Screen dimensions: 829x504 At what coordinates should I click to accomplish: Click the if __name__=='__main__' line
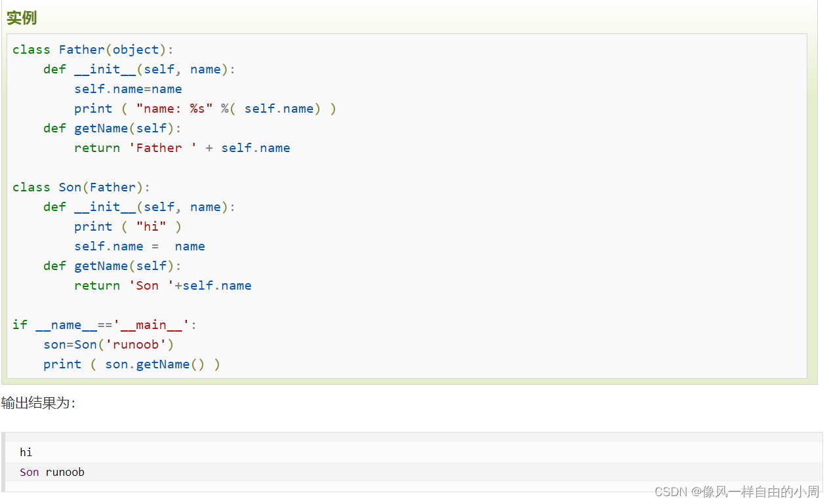coord(105,325)
